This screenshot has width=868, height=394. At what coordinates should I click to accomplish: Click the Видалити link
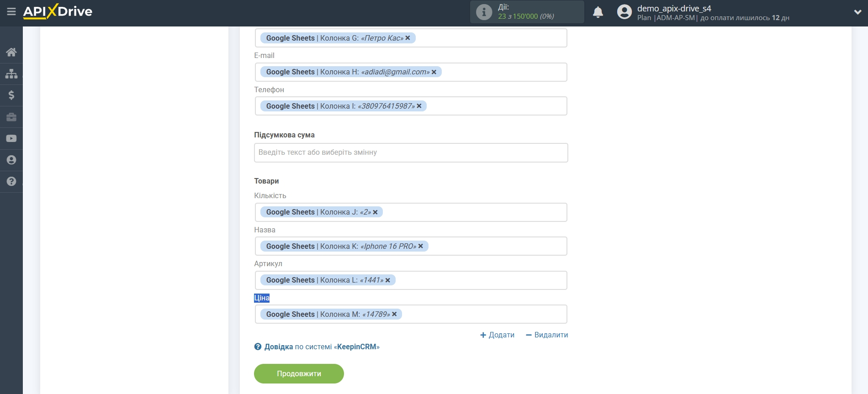[547, 335]
